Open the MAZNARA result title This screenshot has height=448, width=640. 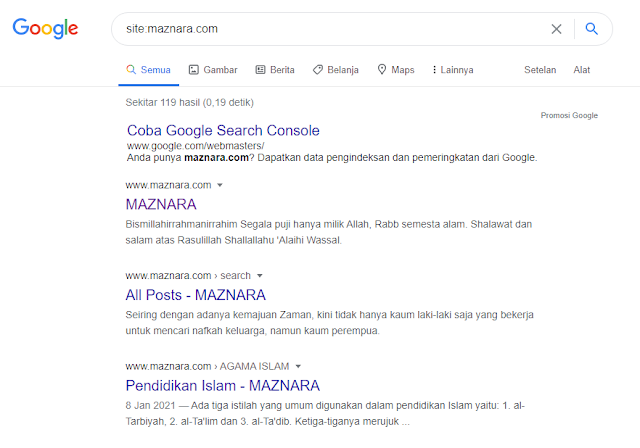(x=161, y=204)
